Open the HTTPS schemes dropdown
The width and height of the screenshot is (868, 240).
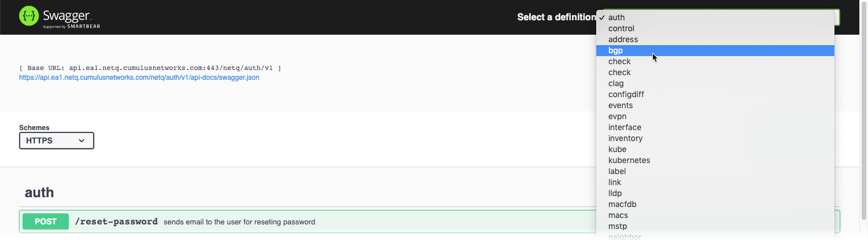pos(56,141)
